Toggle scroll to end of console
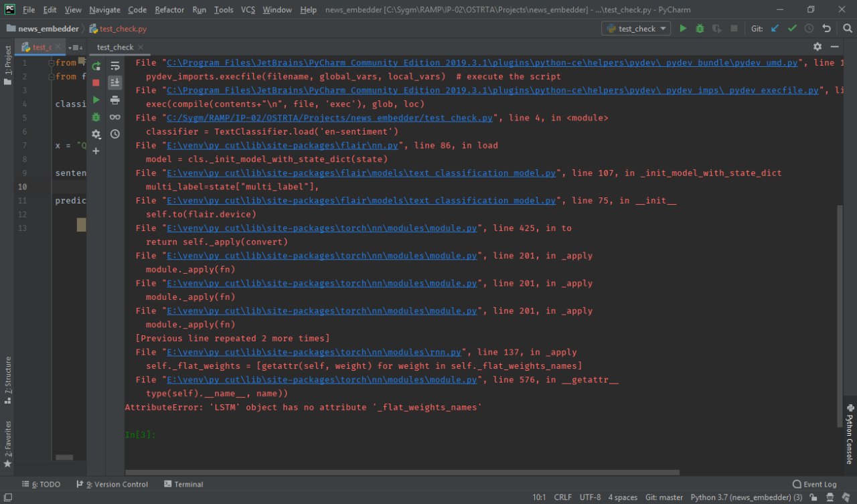 click(x=115, y=82)
